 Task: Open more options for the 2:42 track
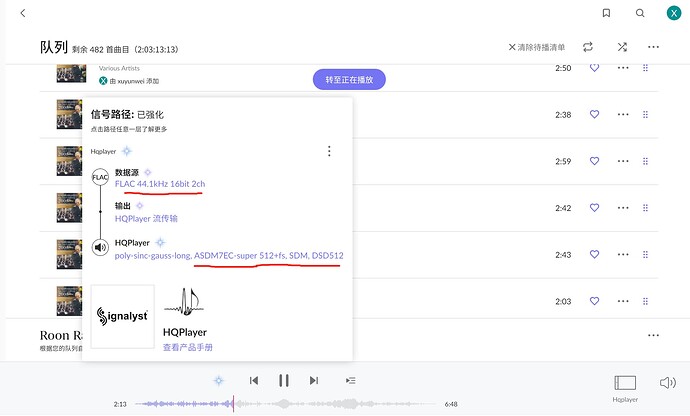(623, 208)
